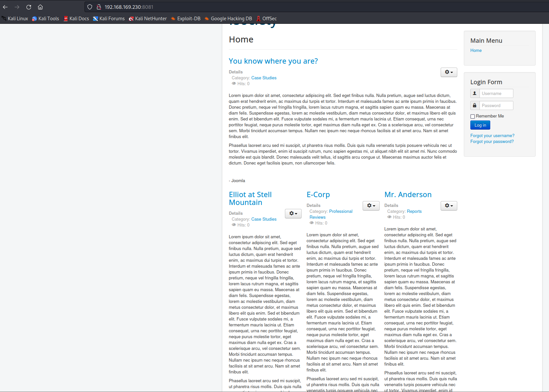Open Professional Reviews category link
549x392 pixels.
point(331,214)
